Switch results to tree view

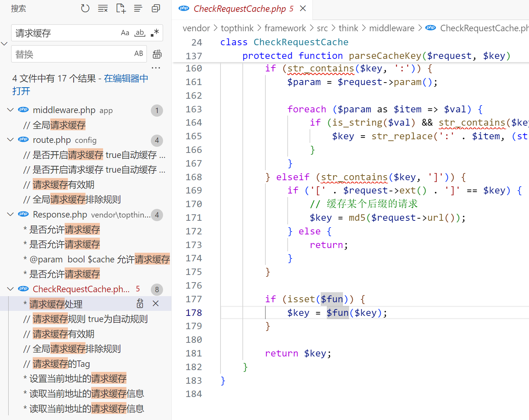point(138,8)
